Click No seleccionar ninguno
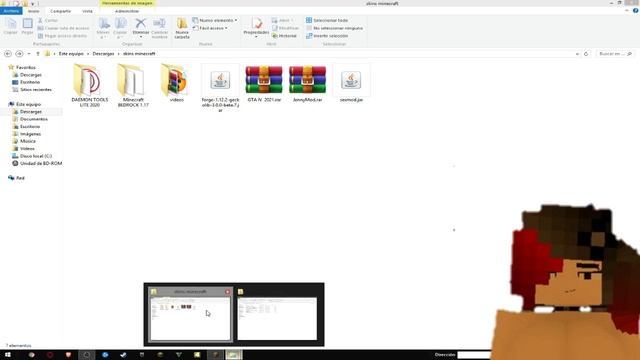640x360 pixels. pos(334,28)
